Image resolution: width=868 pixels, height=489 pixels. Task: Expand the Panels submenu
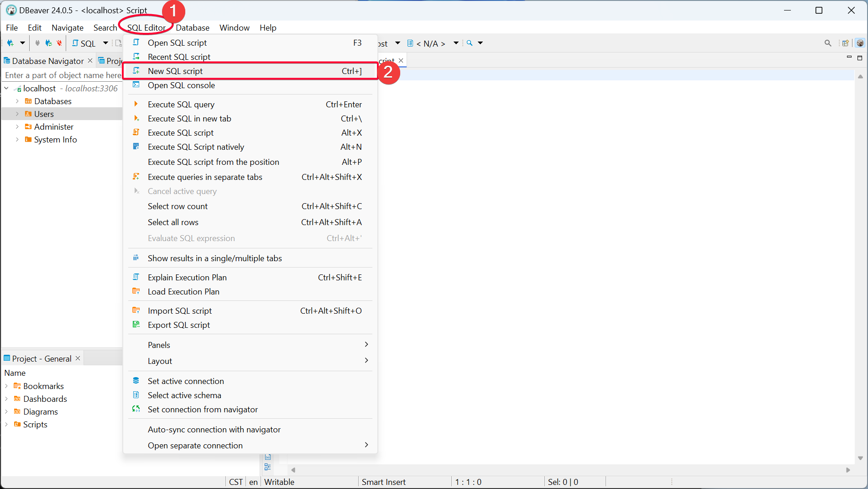(x=250, y=345)
